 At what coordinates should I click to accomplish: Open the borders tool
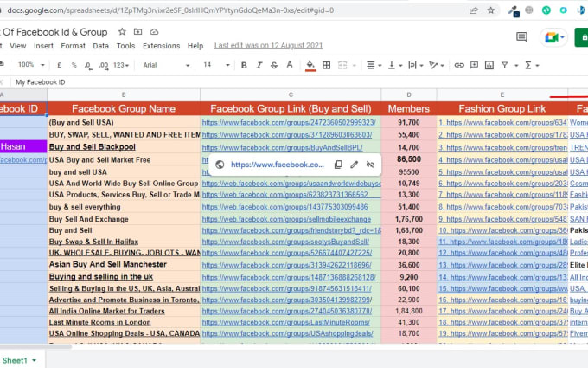pos(326,65)
